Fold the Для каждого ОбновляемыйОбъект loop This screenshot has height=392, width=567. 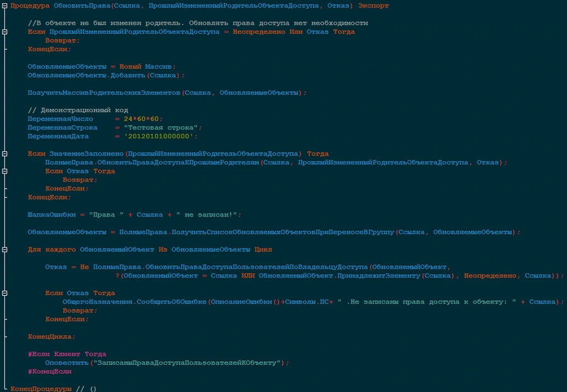click(x=4, y=249)
